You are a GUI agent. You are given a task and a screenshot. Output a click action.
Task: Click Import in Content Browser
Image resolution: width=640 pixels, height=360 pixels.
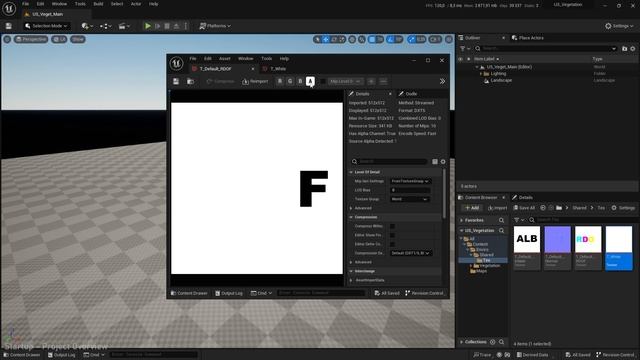tap(498, 208)
